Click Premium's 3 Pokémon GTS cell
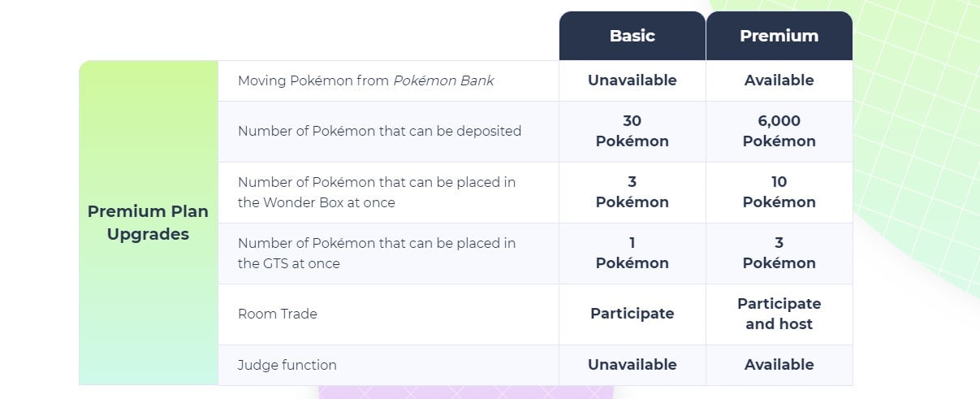 pyautogui.click(x=779, y=254)
